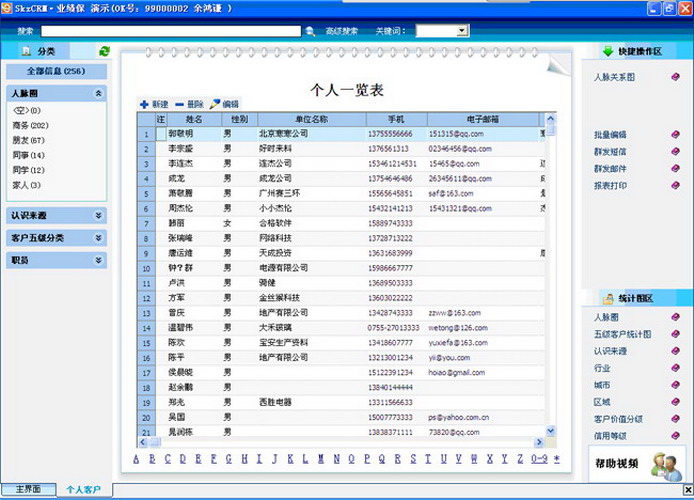
Task: Sort by the 姓名 column header
Action: (194, 119)
